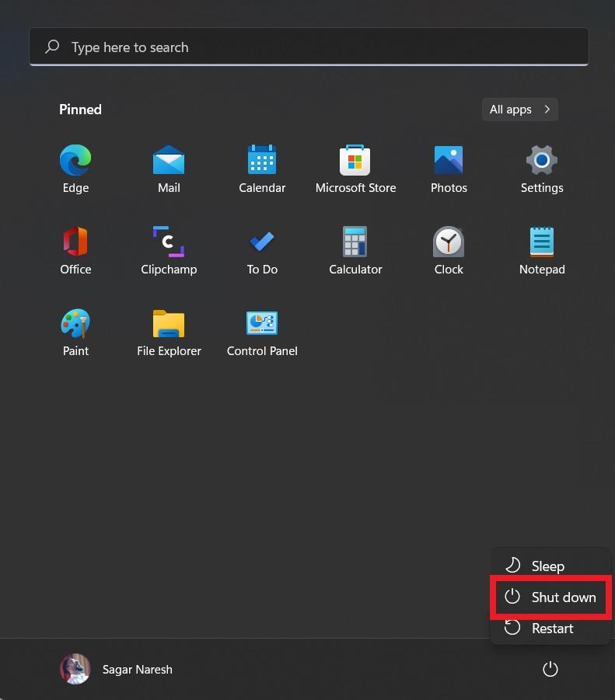
Task: Click the Pinned section heading
Action: pos(80,110)
